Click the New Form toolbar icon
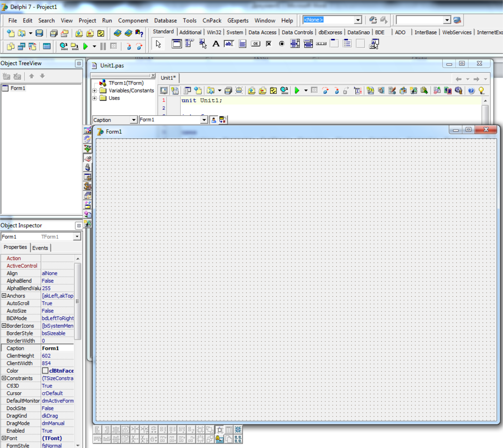This screenshot has height=448, width=503. 47,47
